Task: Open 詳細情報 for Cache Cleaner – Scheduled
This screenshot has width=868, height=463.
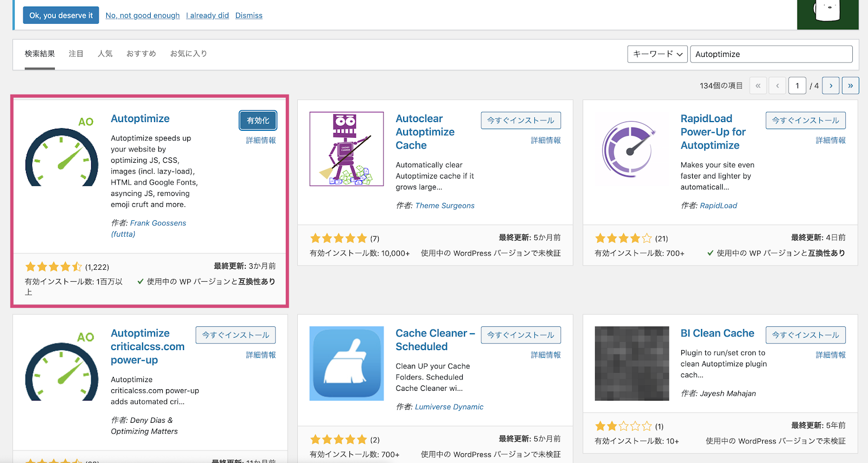Action: click(546, 355)
